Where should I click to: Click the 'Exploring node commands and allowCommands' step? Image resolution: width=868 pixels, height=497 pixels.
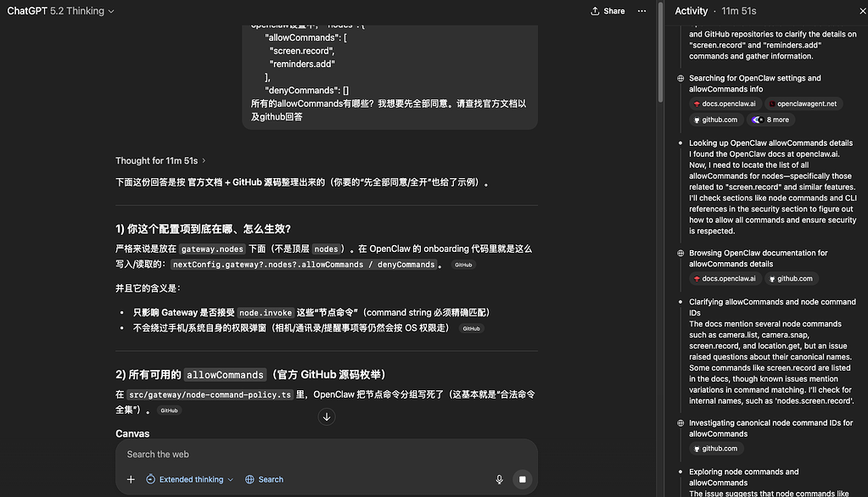[x=744, y=477]
